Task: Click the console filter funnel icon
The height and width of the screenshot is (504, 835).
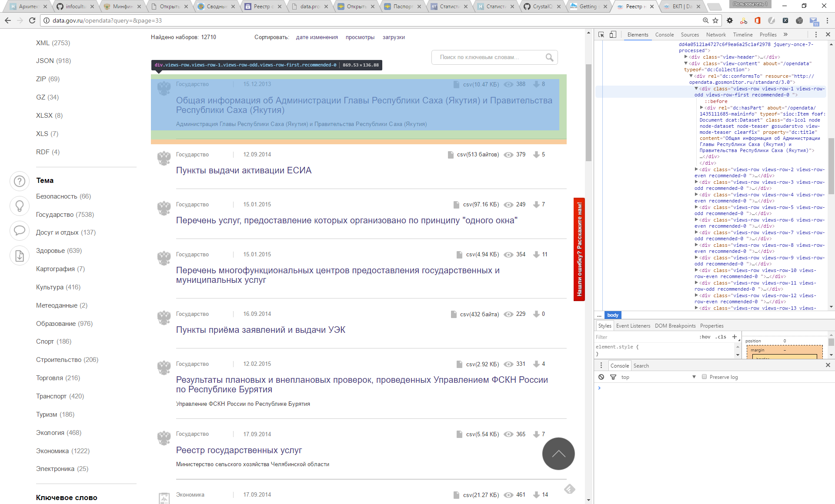Action: pos(613,377)
